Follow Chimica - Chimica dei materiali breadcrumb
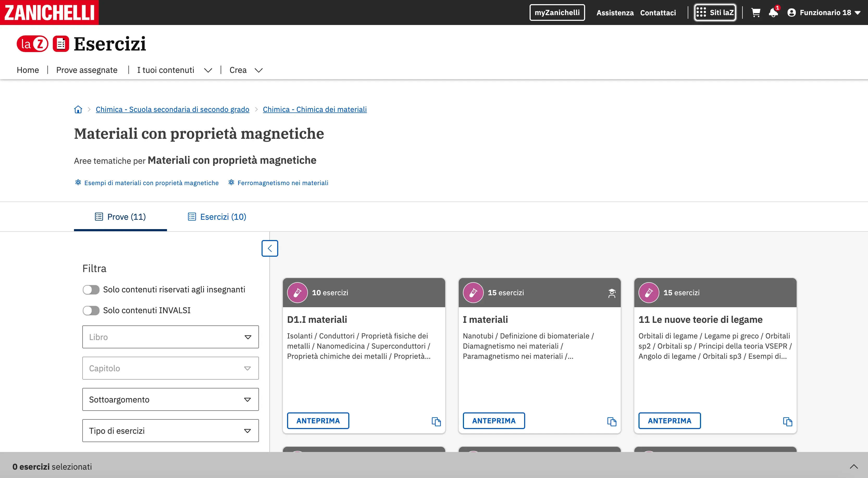Image resolution: width=868 pixels, height=478 pixels. [315, 110]
